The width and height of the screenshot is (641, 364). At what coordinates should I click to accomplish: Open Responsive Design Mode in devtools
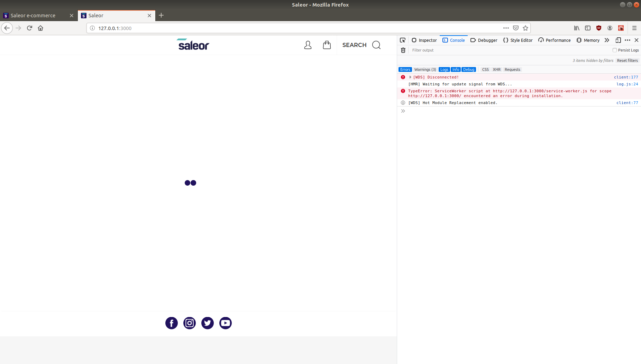click(x=618, y=40)
